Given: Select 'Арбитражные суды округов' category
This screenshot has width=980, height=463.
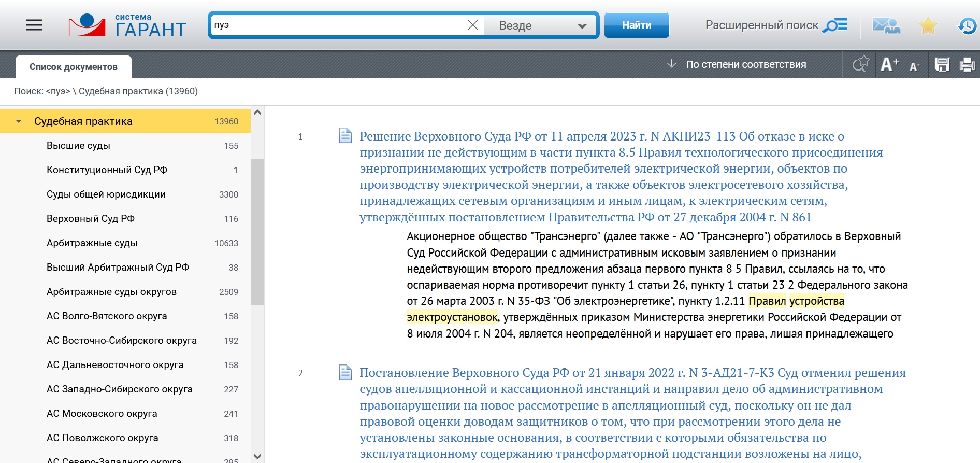Looking at the screenshot, I should click(x=125, y=292).
